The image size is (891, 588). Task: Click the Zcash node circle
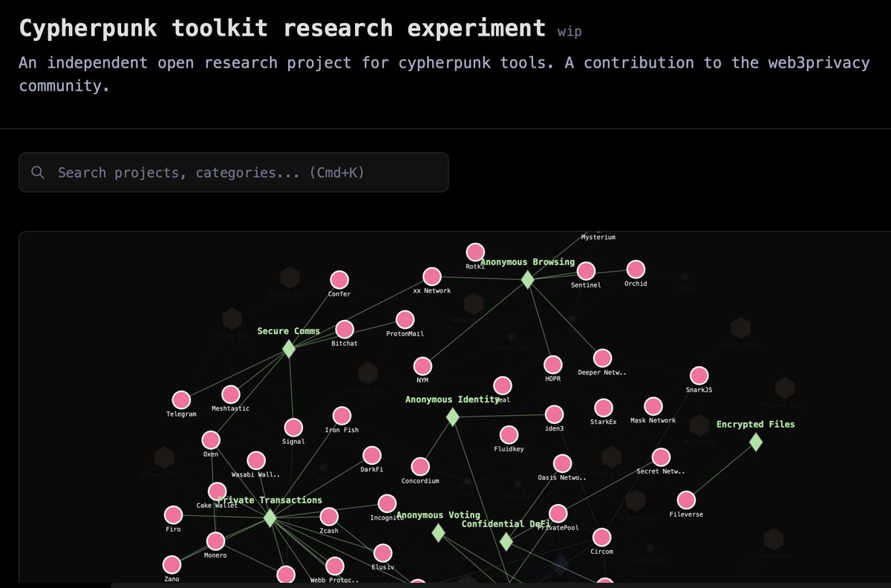click(x=329, y=517)
